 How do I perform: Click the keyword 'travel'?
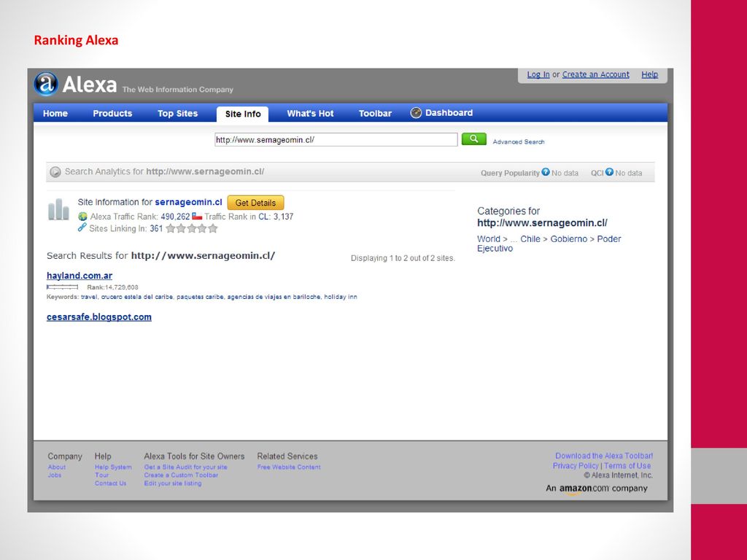pyautogui.click(x=88, y=297)
